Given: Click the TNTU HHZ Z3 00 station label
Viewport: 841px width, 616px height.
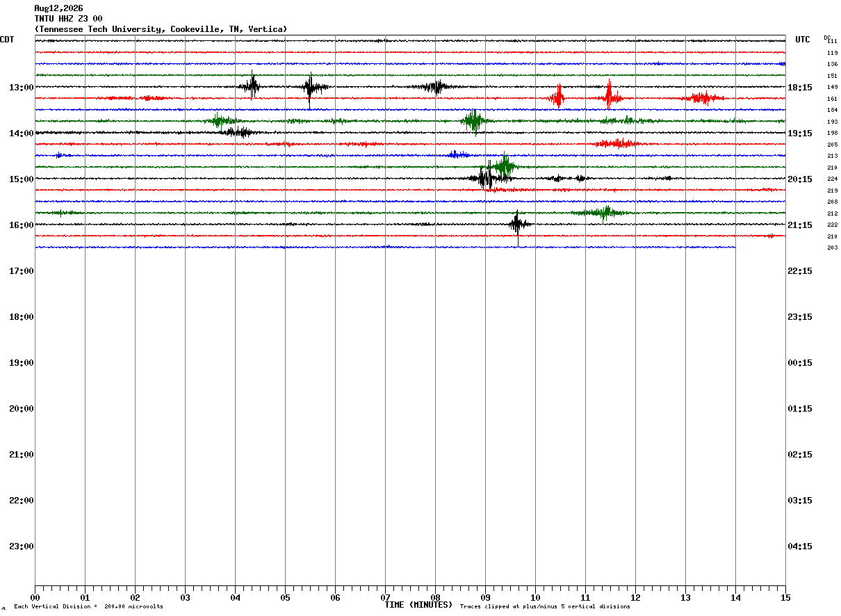Looking at the screenshot, I should point(68,19).
